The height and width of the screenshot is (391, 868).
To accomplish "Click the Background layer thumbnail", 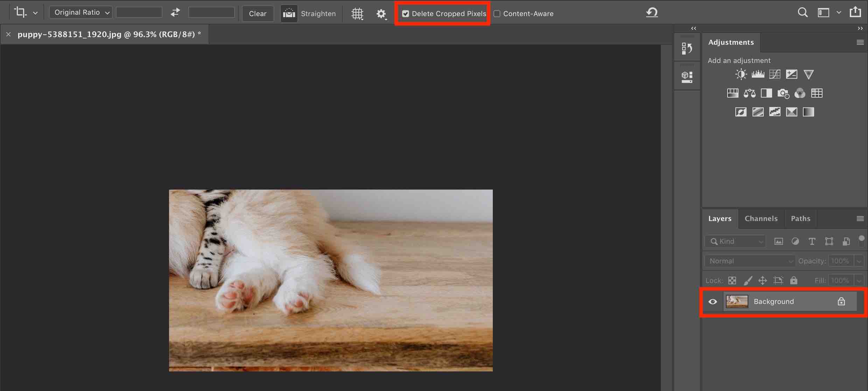I will coord(737,301).
